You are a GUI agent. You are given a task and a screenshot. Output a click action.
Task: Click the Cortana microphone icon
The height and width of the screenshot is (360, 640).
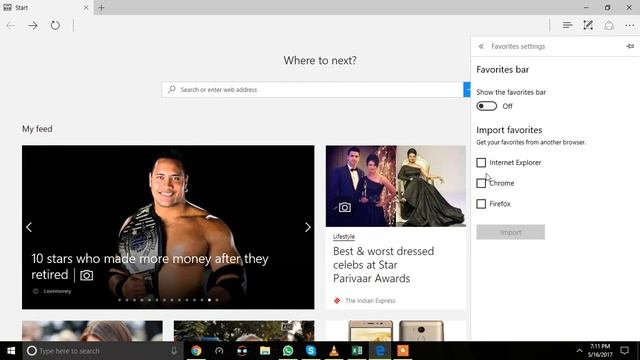point(174,351)
